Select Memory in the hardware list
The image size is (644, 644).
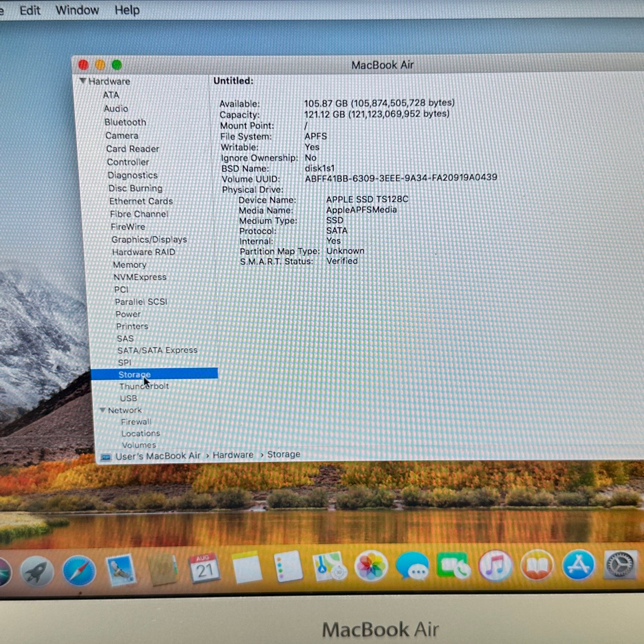click(130, 265)
